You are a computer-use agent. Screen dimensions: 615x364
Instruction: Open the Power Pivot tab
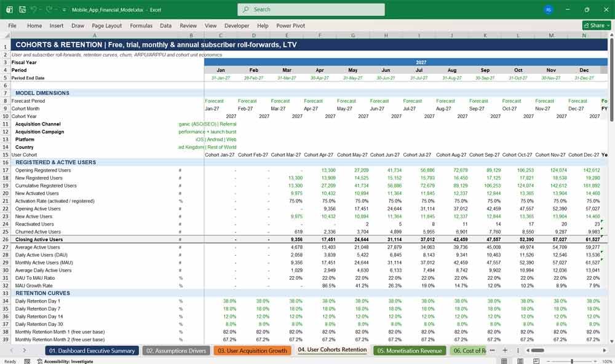291,25
